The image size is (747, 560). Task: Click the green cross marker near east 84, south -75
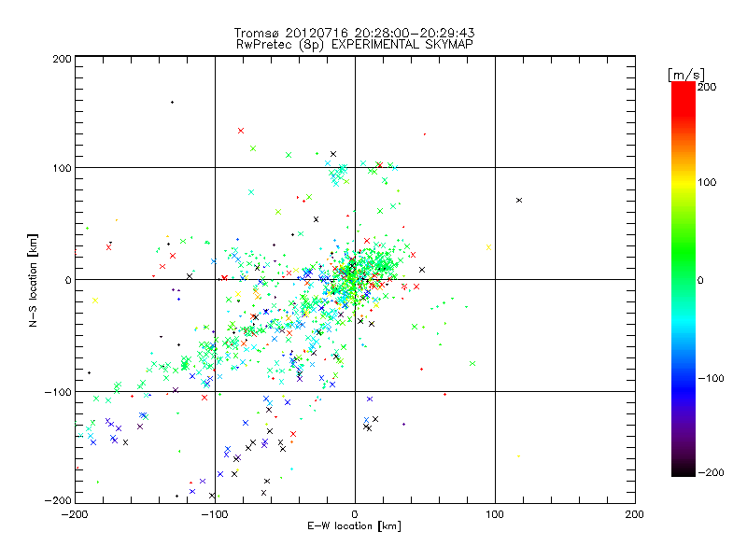472,363
